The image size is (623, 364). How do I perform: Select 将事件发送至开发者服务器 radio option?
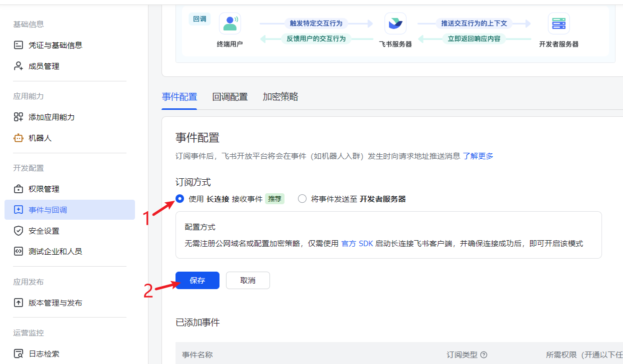pyautogui.click(x=302, y=199)
